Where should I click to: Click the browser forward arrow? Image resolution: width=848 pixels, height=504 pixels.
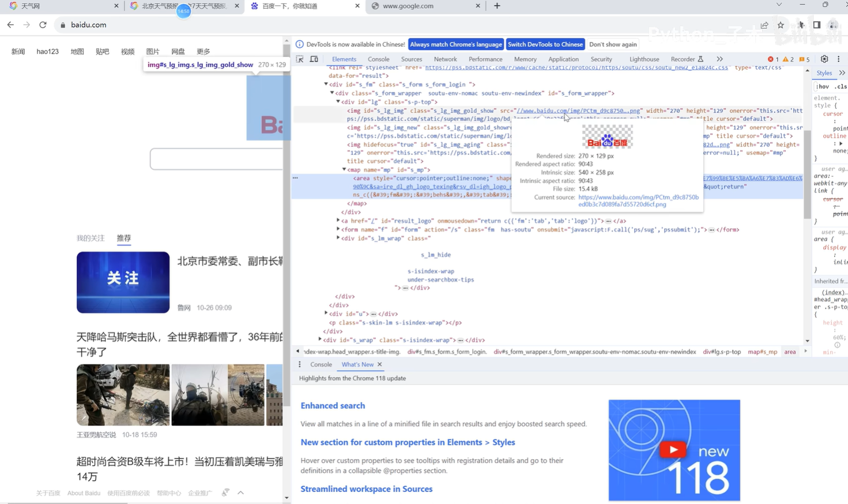(27, 25)
